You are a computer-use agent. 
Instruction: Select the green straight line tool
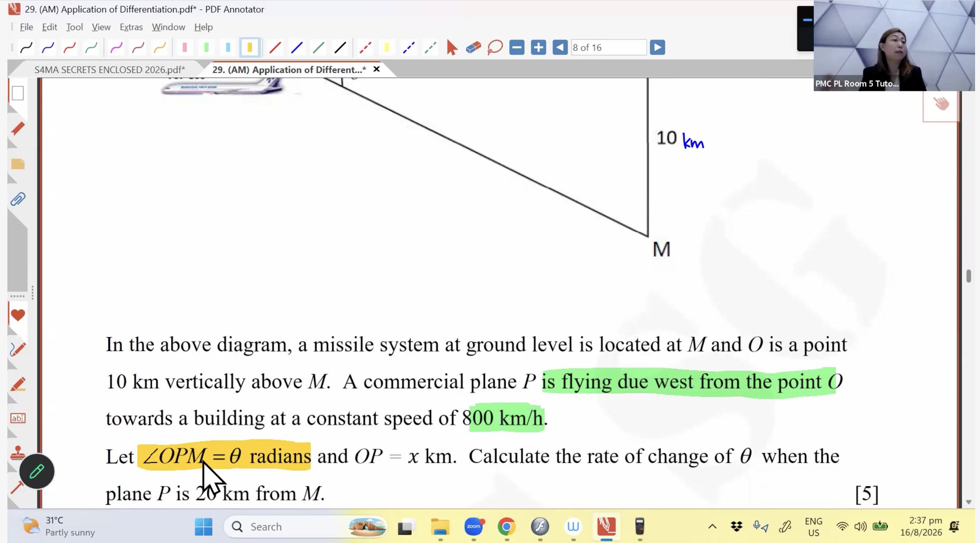pos(318,48)
